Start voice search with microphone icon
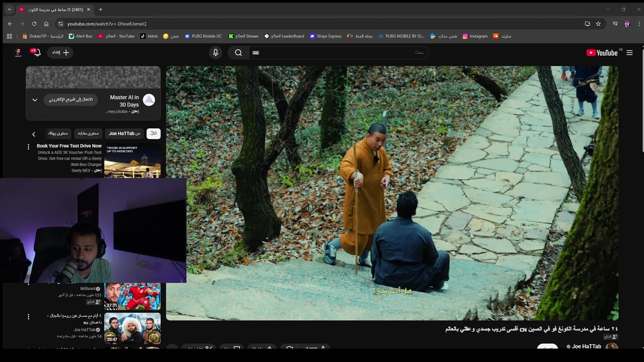Screen dimensions: 644x362 [x=215, y=53]
